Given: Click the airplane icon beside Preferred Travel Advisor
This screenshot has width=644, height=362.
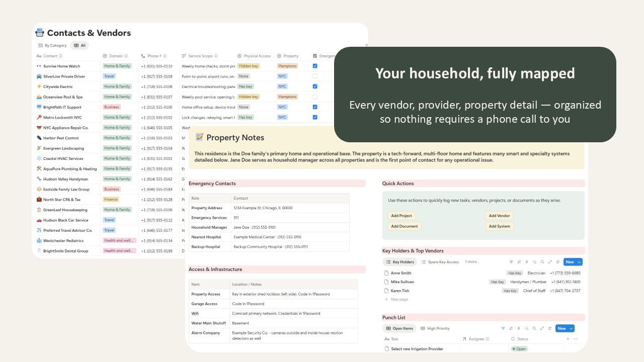Looking at the screenshot, I should click(39, 230).
